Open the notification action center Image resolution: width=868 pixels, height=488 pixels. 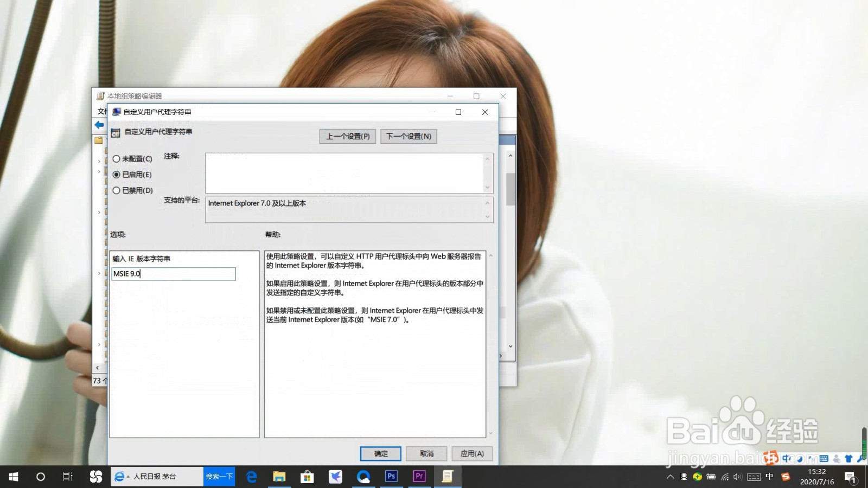tap(850, 477)
